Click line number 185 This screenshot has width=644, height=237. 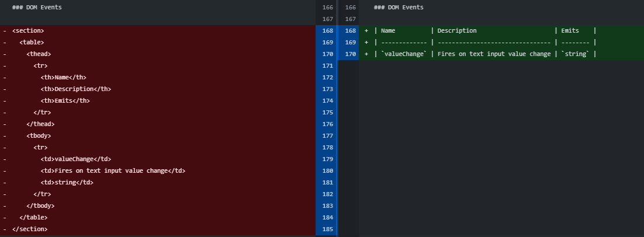(328, 229)
